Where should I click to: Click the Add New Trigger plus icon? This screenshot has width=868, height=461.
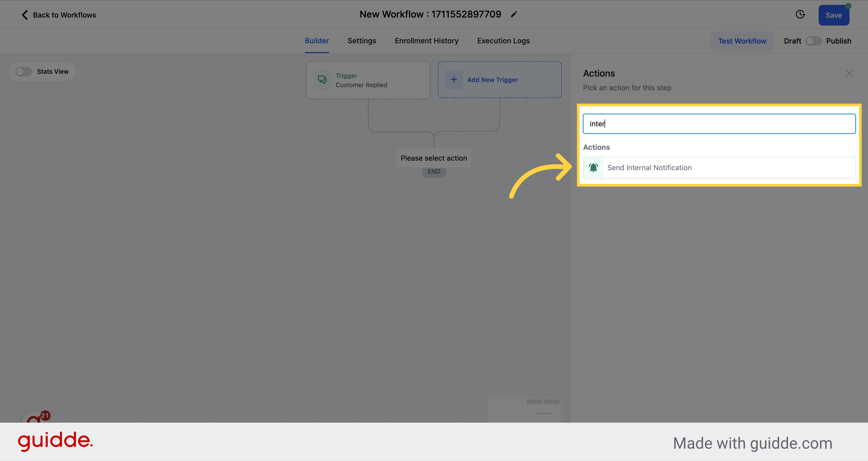pyautogui.click(x=454, y=80)
